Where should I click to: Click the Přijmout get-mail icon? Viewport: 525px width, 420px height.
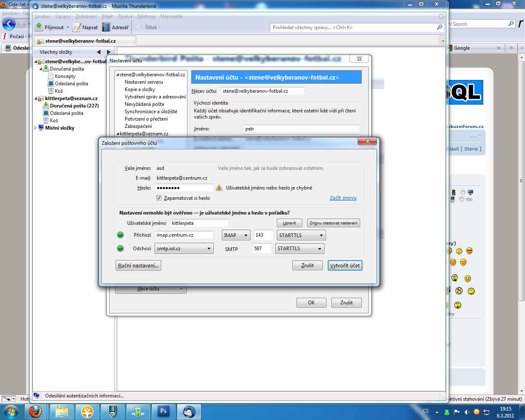point(39,27)
